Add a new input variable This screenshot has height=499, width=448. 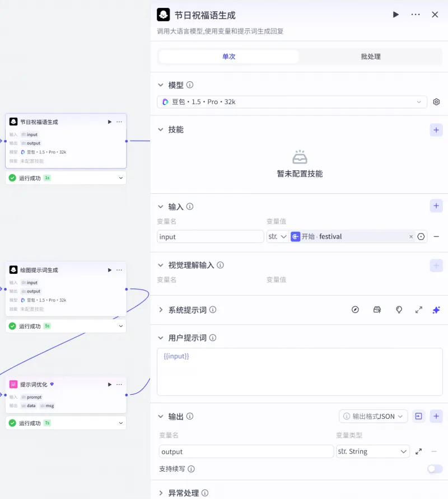coord(436,206)
